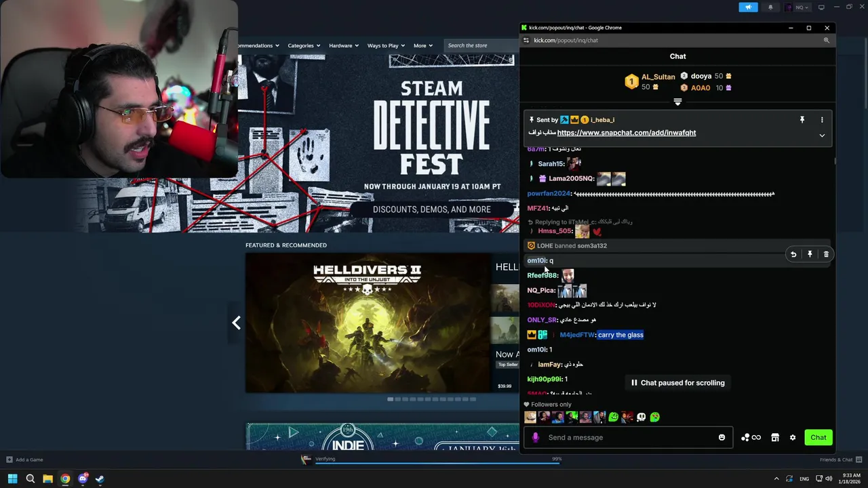Click Steam announcements megaphone button
Viewport: 868px width, 488px height.
(x=749, y=7)
